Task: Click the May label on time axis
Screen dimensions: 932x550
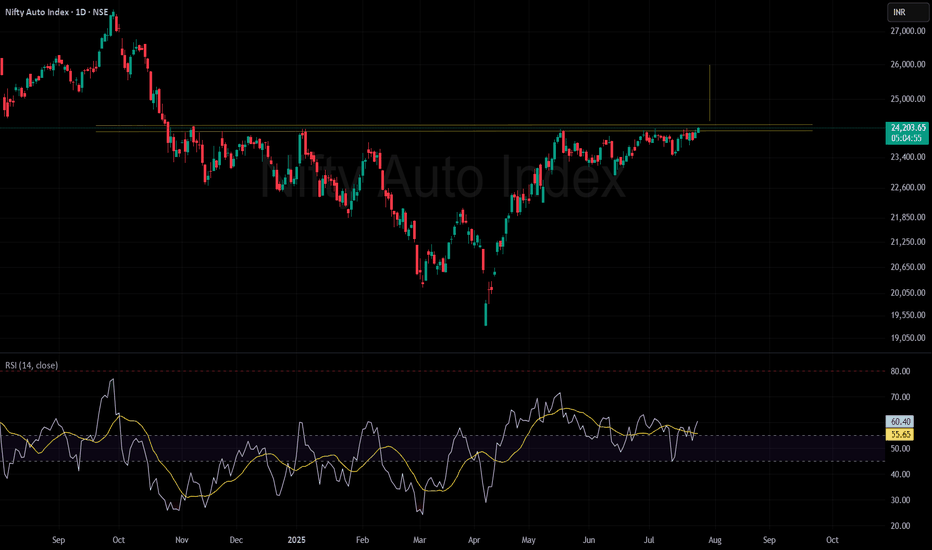Action: pyautogui.click(x=528, y=540)
